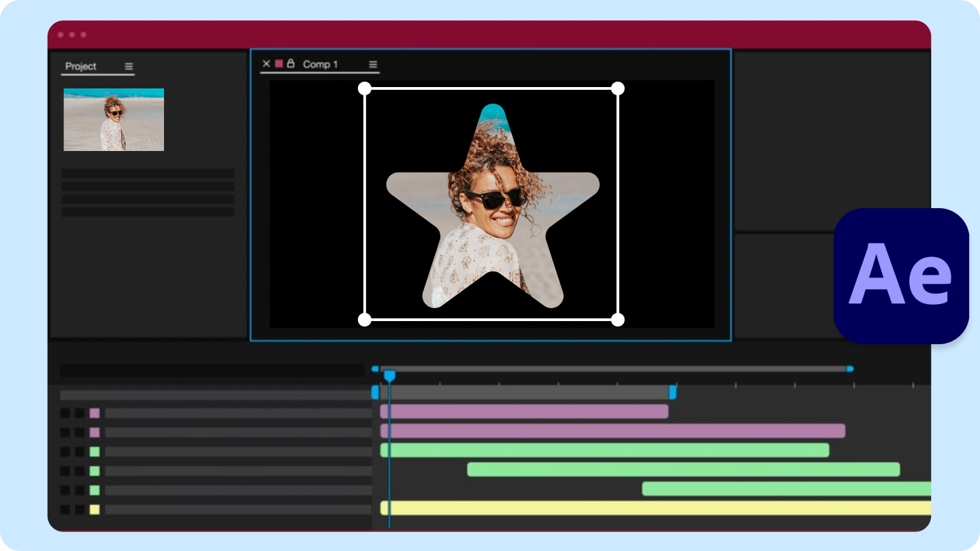
Task: Enable the first toggle on the top pink layer
Action: click(x=65, y=413)
